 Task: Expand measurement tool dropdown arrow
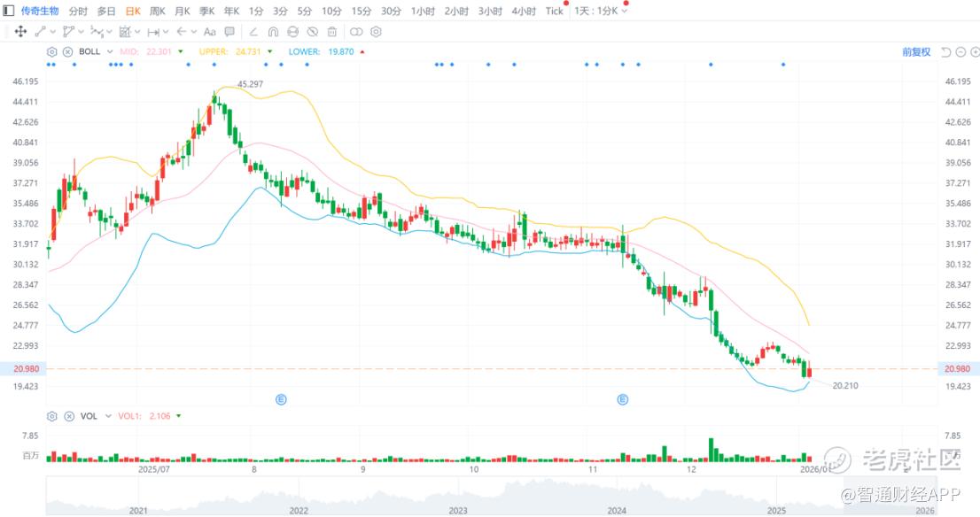pos(136,31)
